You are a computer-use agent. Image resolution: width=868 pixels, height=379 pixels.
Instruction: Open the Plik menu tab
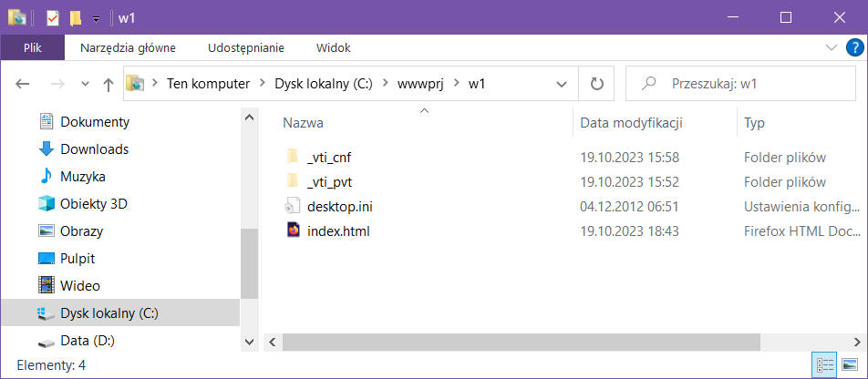point(33,47)
